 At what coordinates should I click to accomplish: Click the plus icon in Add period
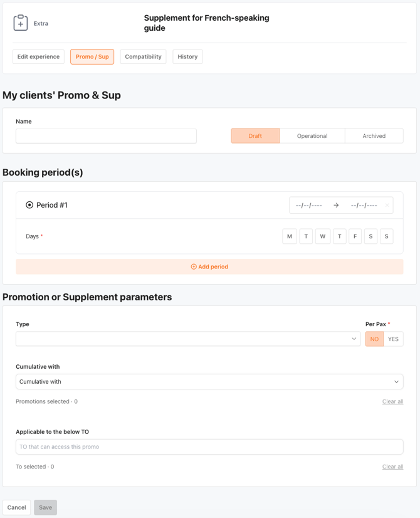coord(194,267)
